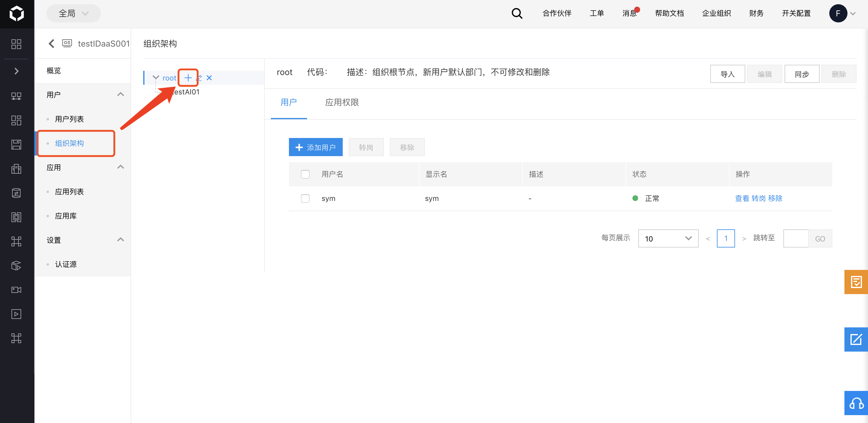Check the sym user row checkbox
Screen dimensions: 868x423
pyautogui.click(x=305, y=198)
